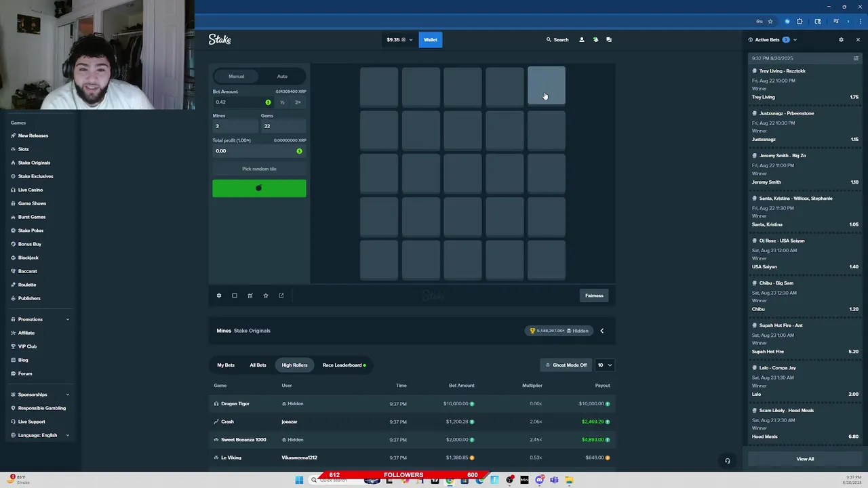
Task: Open the browser three-dot menu
Action: pyautogui.click(x=859, y=21)
